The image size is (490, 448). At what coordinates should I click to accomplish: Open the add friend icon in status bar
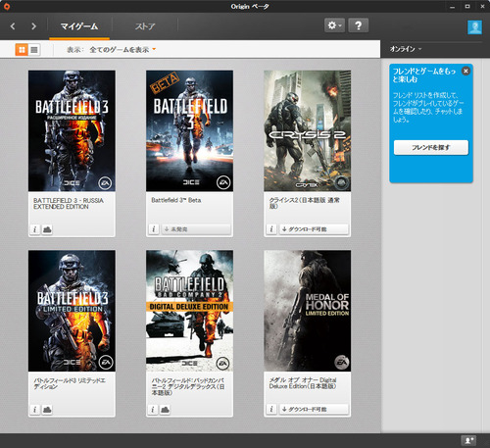coord(468,440)
